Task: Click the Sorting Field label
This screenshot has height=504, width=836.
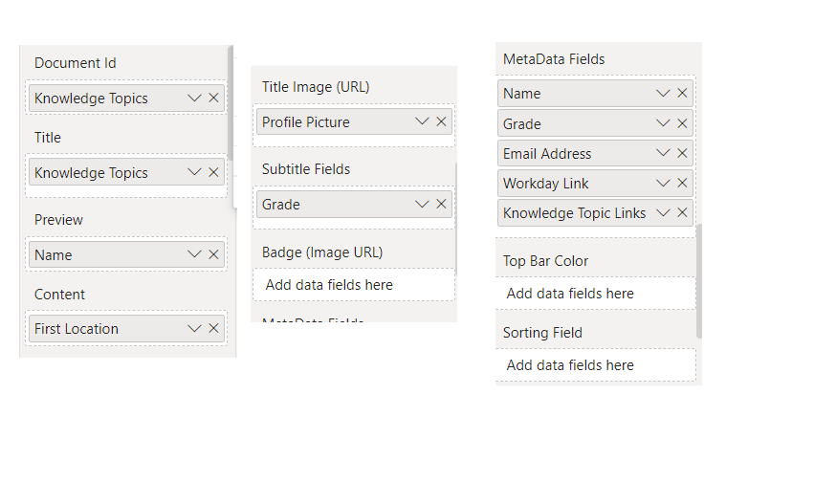Action: pyautogui.click(x=542, y=333)
